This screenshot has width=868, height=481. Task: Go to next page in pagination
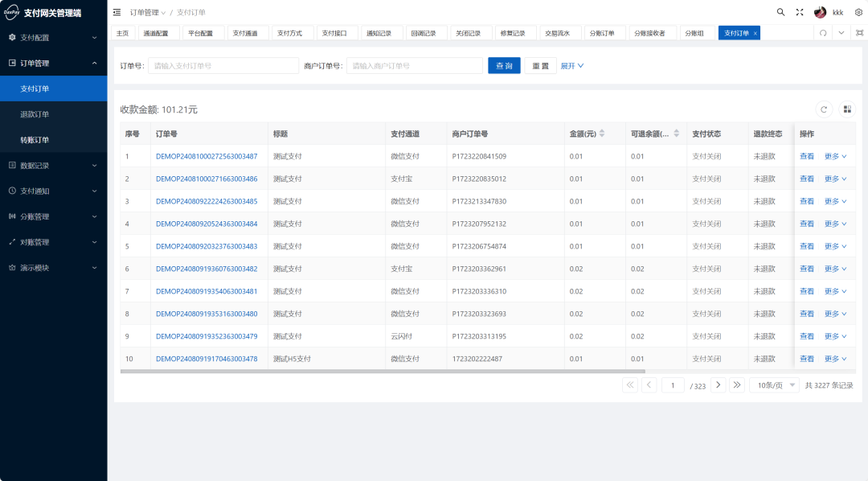[718, 385]
